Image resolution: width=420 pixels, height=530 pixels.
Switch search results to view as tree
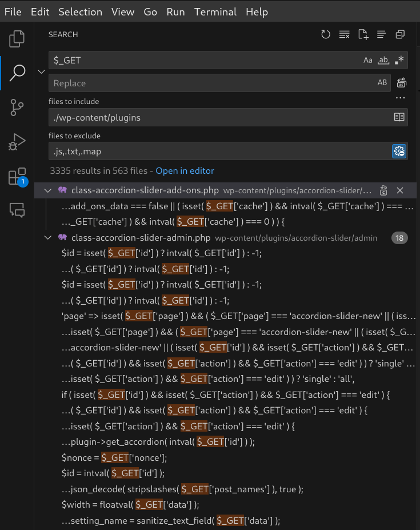click(381, 35)
